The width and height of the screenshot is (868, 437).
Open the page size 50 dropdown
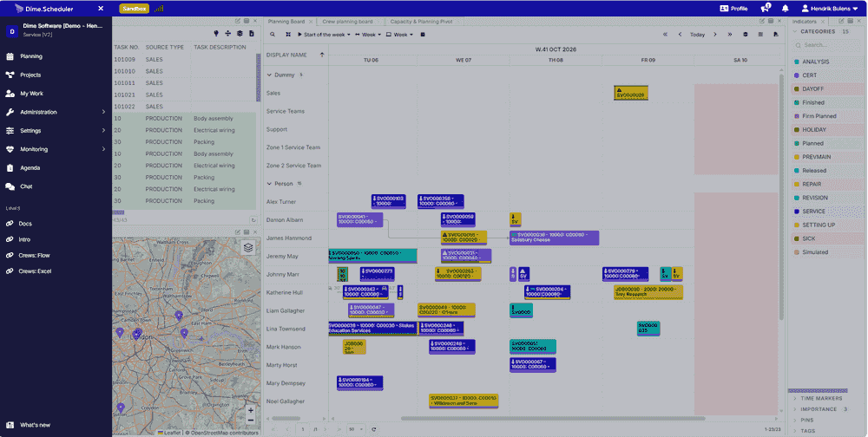355,429
